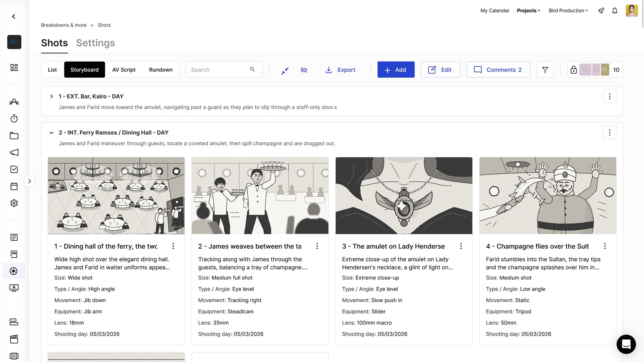644x362 pixels.
Task: Click the back arrow in the sidebar
Action: 14,16
